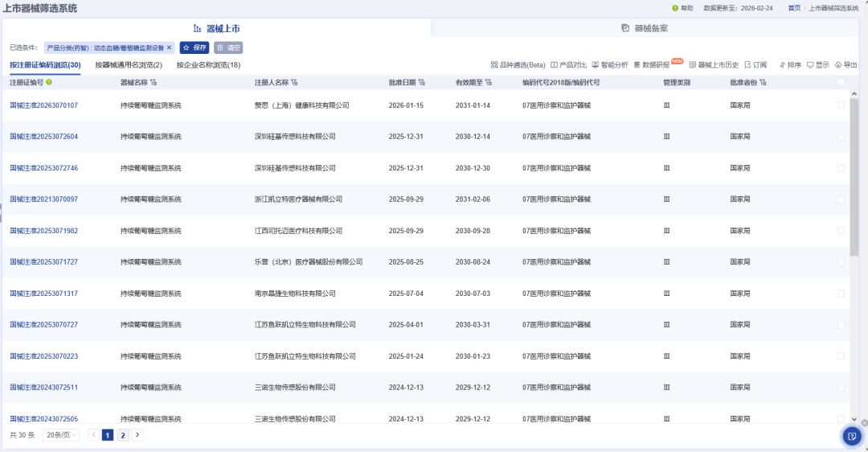The height and width of the screenshot is (452, 868).
Task: Click the 保存 save button
Action: pyautogui.click(x=194, y=47)
